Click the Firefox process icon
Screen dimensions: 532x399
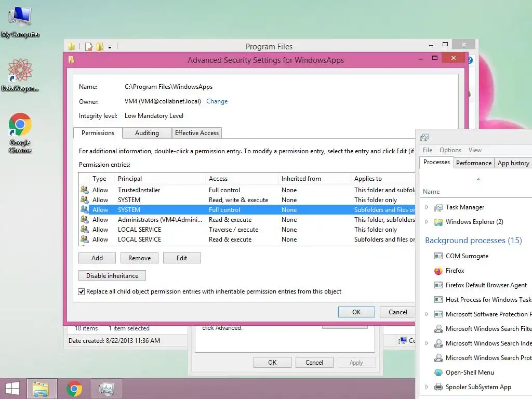coord(438,271)
